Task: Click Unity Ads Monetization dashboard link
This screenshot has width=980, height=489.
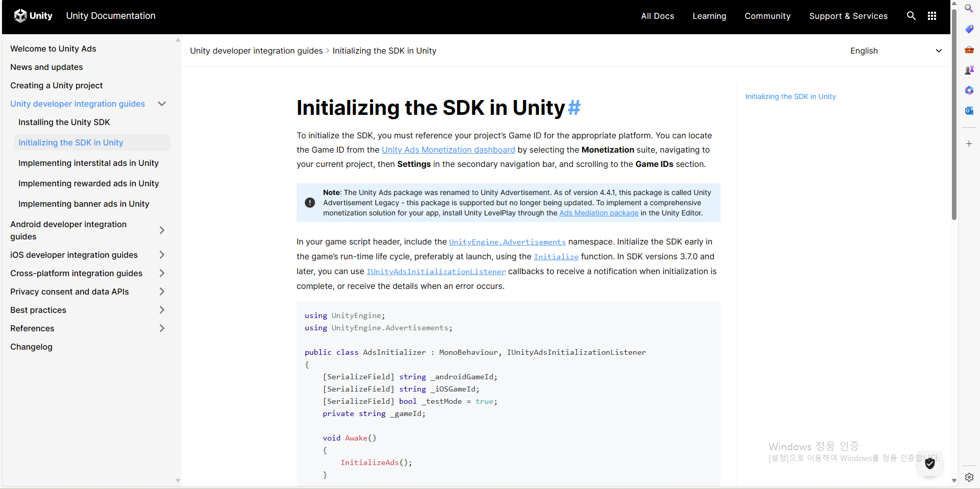Action: (x=448, y=150)
